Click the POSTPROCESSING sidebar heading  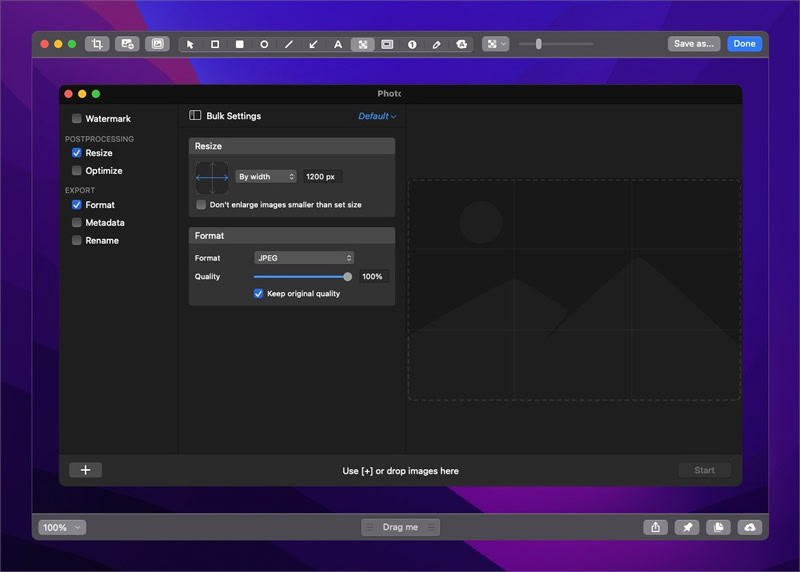click(99, 139)
